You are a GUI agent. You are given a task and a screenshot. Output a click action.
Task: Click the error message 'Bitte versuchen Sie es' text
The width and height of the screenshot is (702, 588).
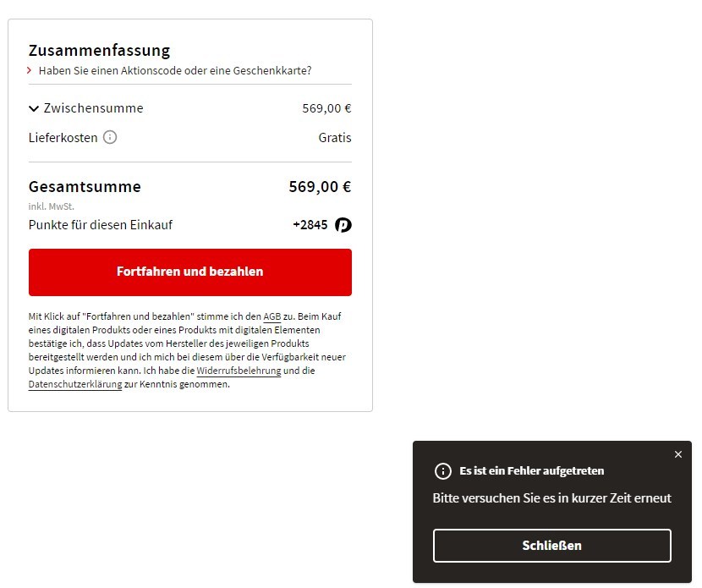[551, 498]
